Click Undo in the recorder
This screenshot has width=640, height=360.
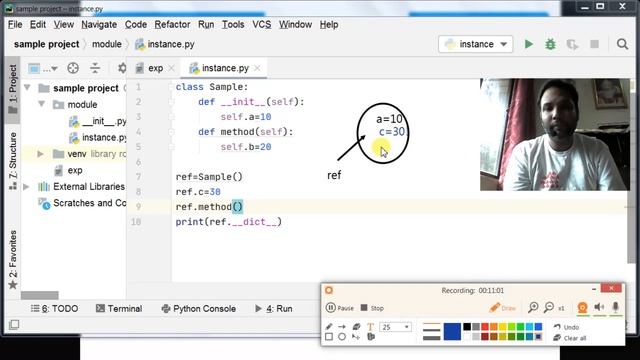pos(567,327)
